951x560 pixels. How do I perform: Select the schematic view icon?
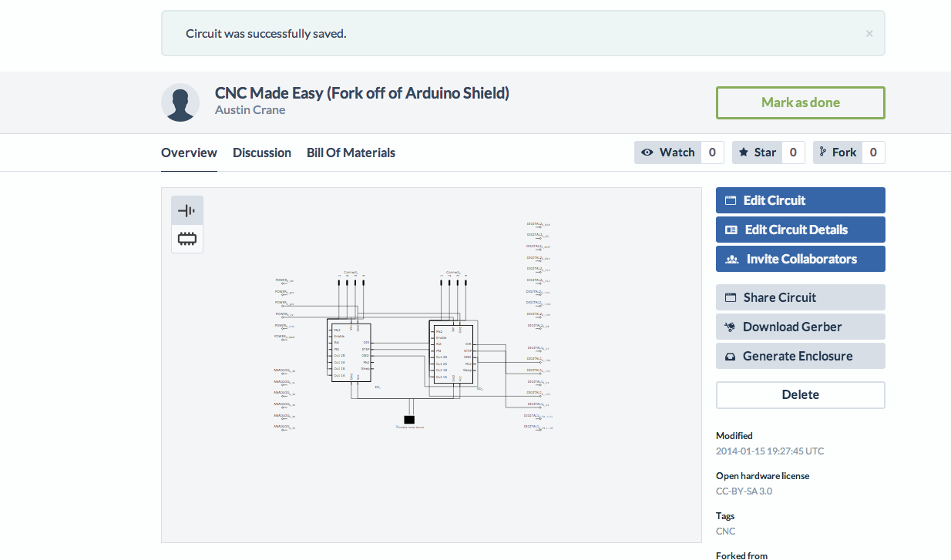click(187, 210)
